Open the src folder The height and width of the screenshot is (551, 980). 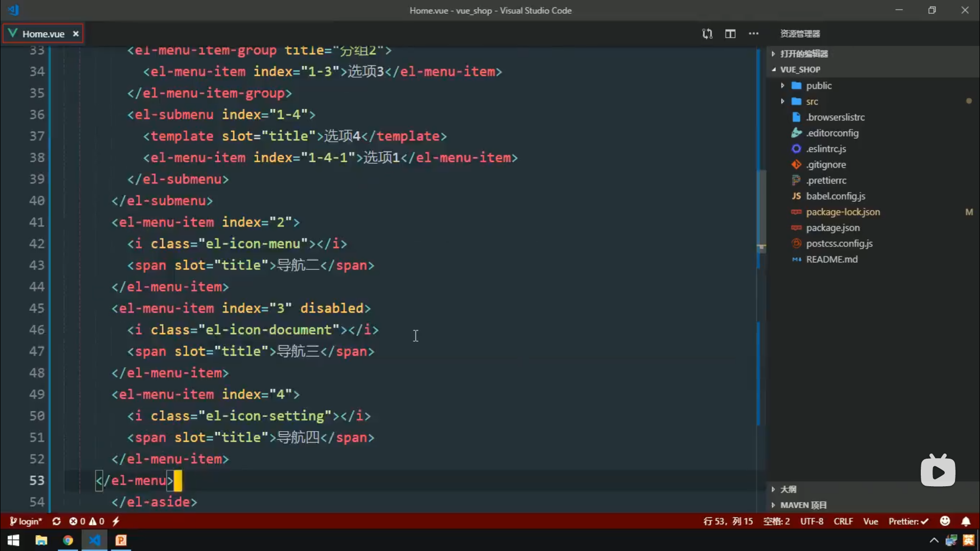pyautogui.click(x=812, y=102)
